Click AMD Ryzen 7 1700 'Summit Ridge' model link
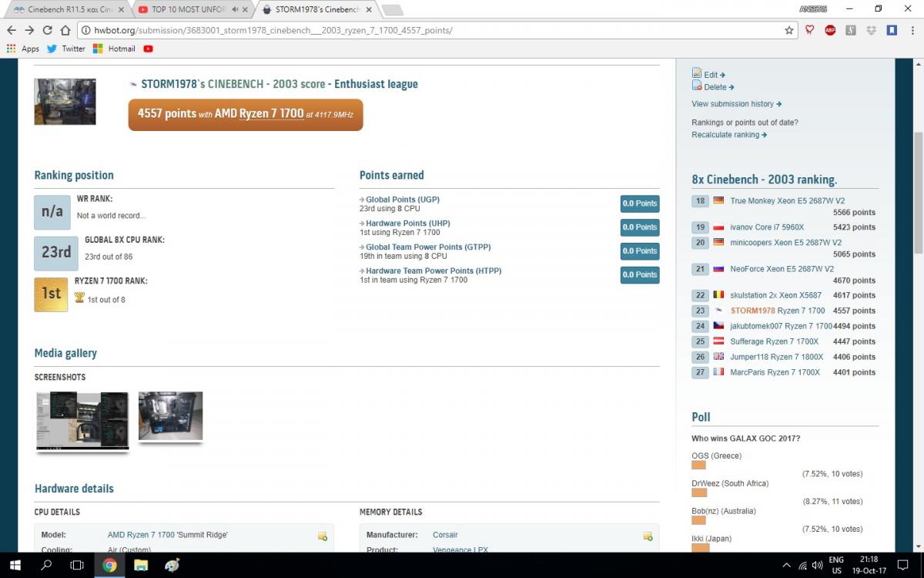 (168, 535)
